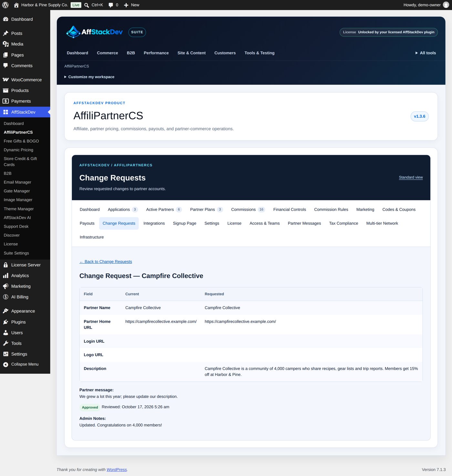The height and width of the screenshot is (476, 452).
Task: Click the Live site status badge
Action: click(x=76, y=5)
